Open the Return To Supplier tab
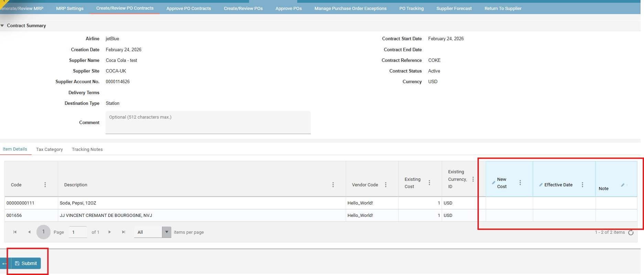The width and height of the screenshot is (644, 275). pyautogui.click(x=503, y=8)
